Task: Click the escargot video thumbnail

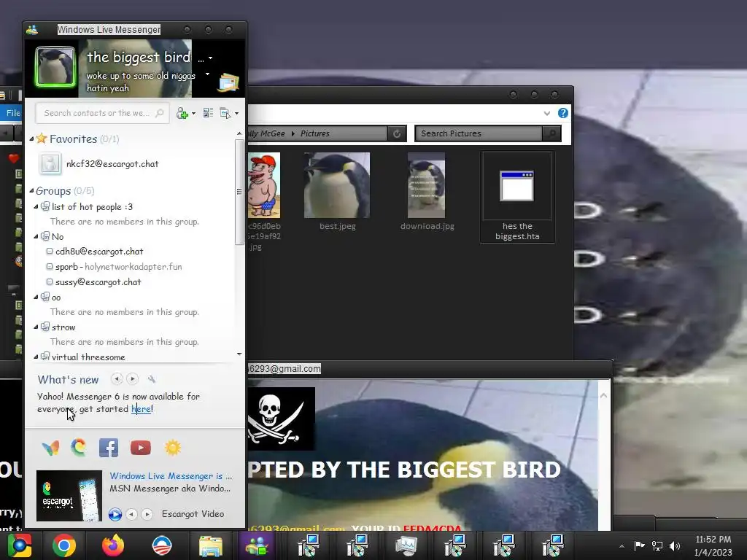Action: [x=69, y=496]
